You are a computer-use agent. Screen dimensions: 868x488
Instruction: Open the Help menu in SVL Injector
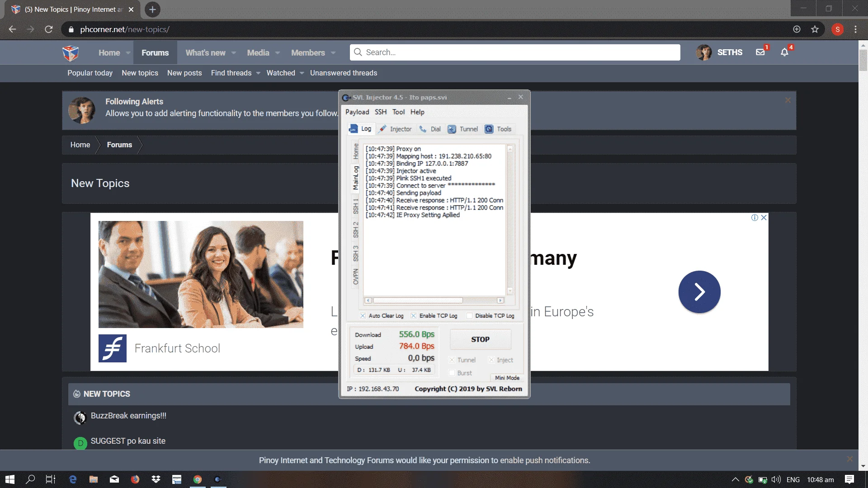point(417,112)
